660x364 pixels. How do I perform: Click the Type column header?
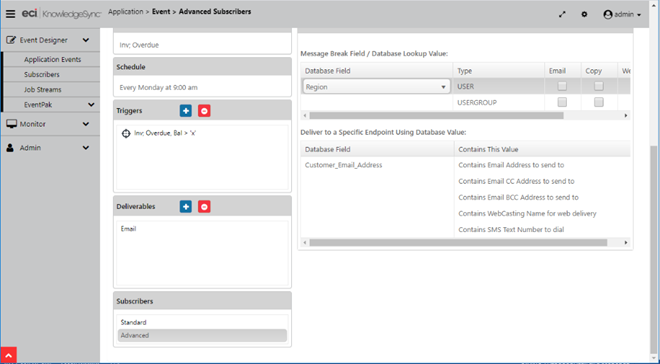[x=498, y=71]
